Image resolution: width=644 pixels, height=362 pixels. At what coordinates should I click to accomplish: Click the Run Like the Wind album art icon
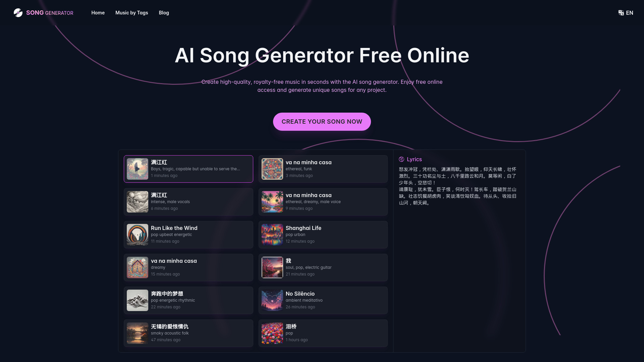[x=138, y=235]
